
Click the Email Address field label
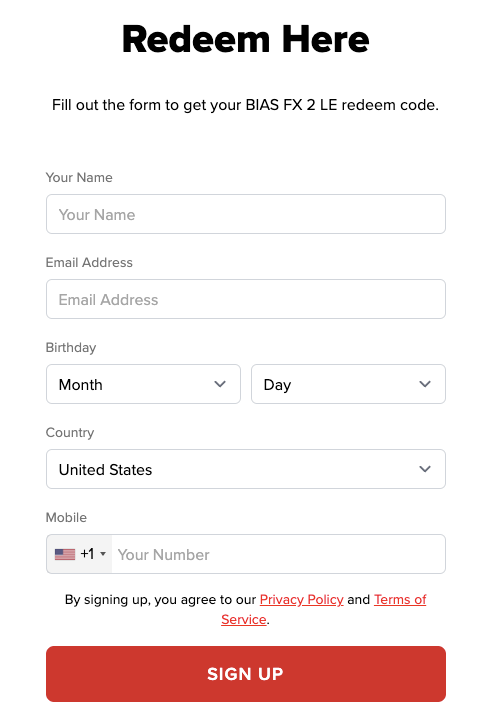point(89,263)
